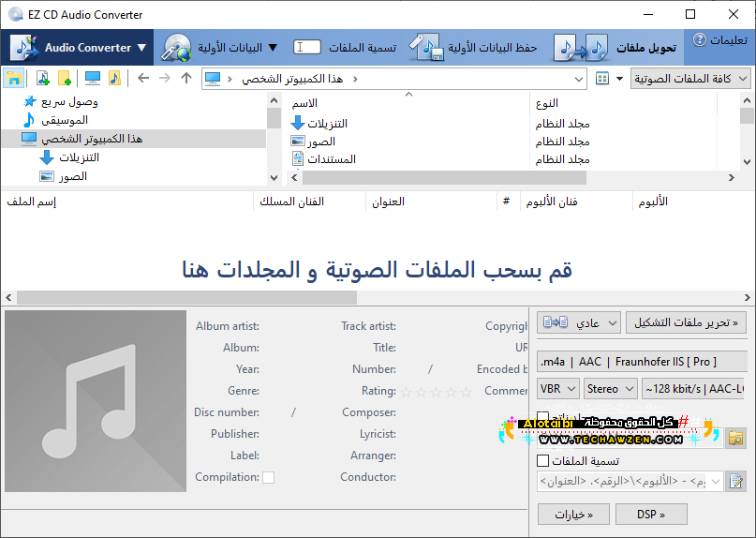
Task: Click التنزيلات folder icon in file list
Action: [298, 124]
